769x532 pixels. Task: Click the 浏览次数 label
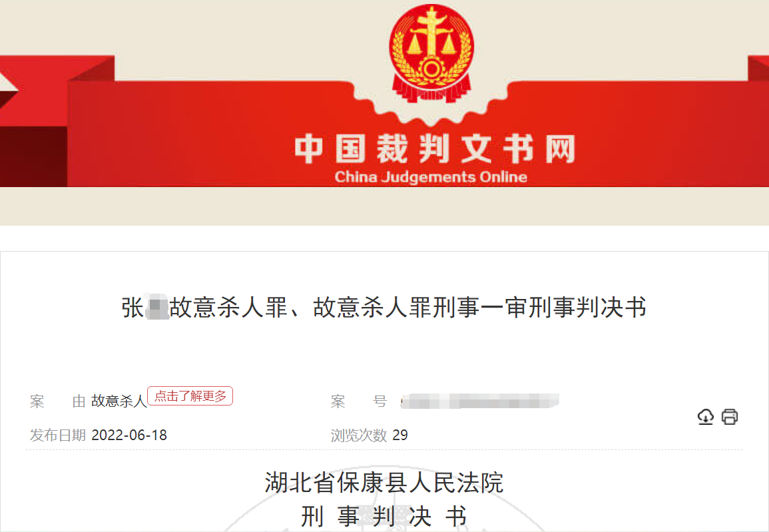click(358, 435)
